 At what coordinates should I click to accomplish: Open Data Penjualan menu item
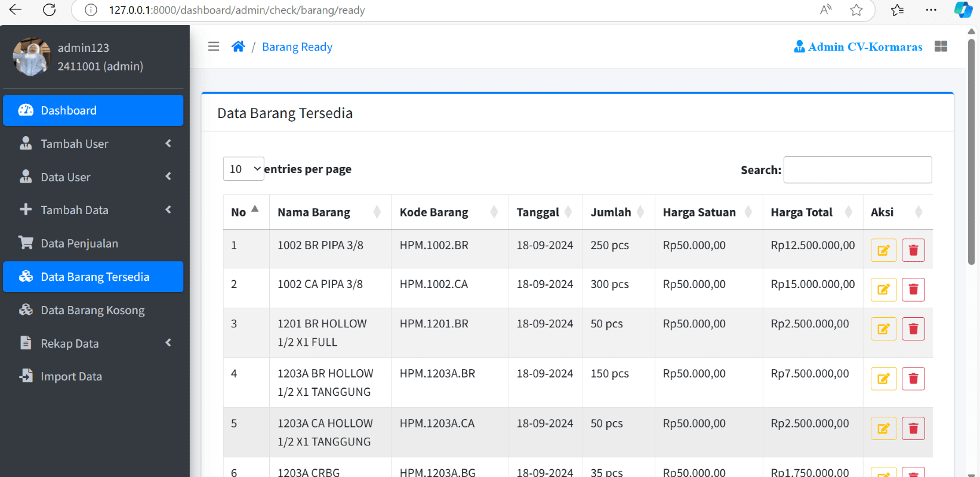tap(93, 243)
